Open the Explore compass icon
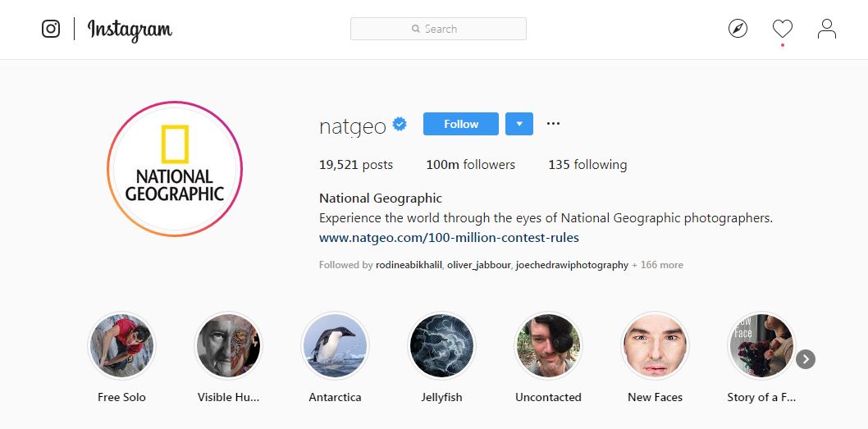The image size is (868, 429). [x=738, y=29]
